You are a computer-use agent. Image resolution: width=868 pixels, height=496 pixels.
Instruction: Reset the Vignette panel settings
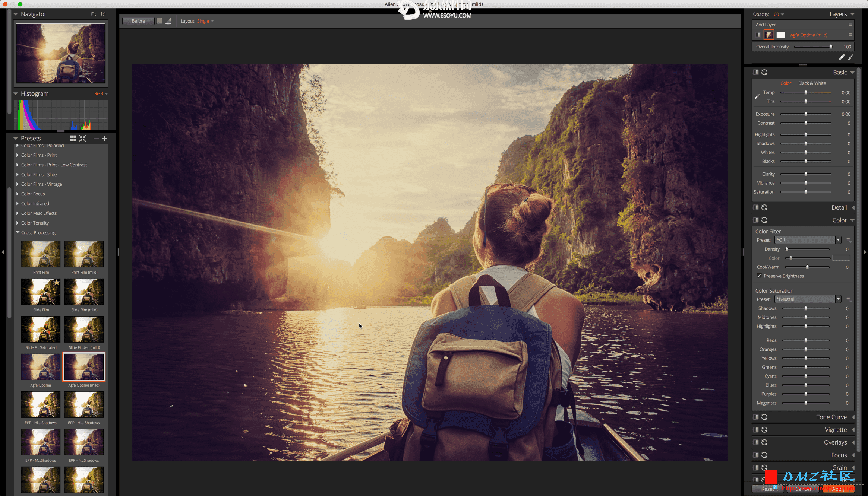[x=764, y=430]
